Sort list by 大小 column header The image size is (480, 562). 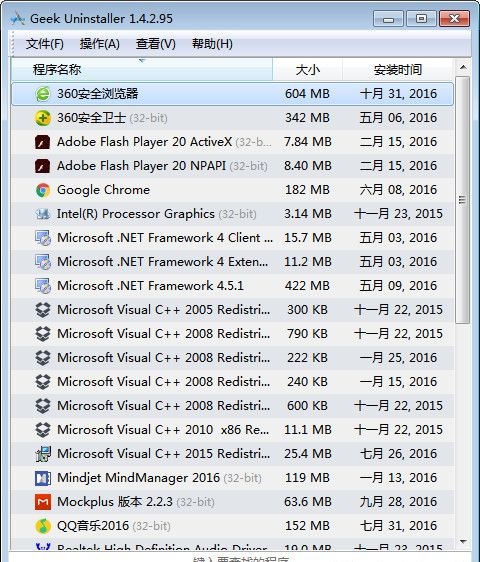pos(308,70)
